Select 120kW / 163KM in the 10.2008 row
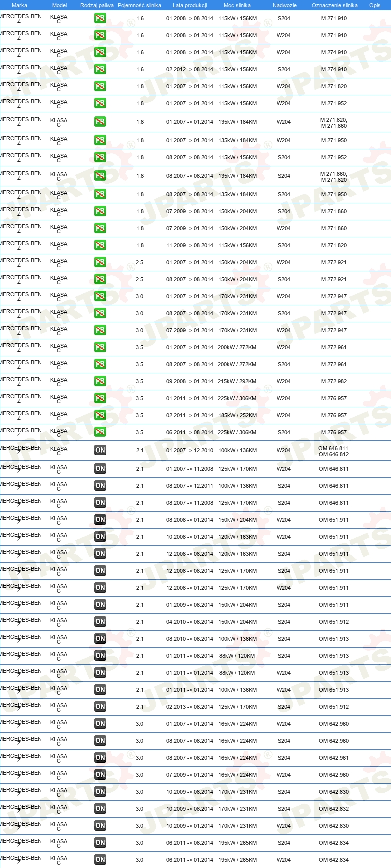Viewport: 391px width, 868px height. pyautogui.click(x=237, y=537)
